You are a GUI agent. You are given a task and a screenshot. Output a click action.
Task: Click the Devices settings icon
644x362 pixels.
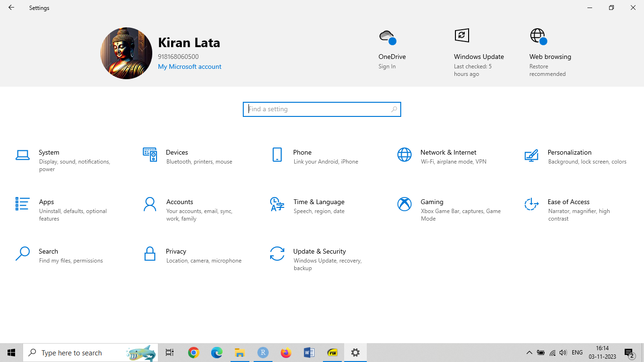(150, 155)
